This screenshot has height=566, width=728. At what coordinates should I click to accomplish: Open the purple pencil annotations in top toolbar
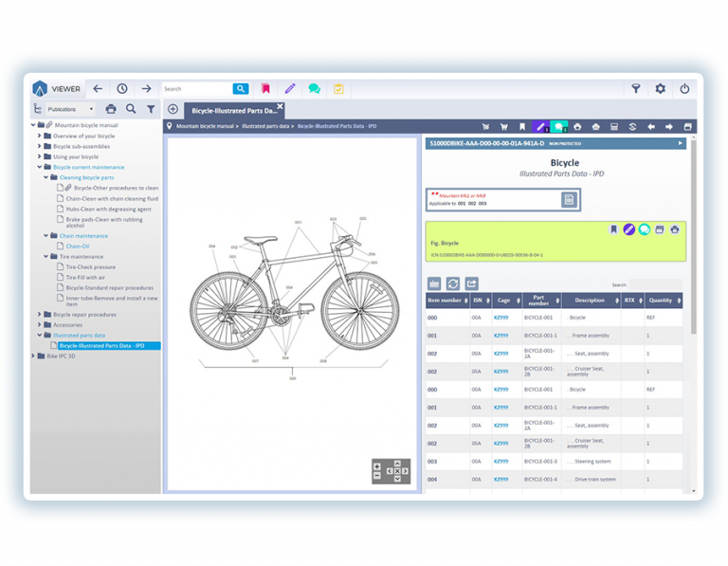click(290, 89)
